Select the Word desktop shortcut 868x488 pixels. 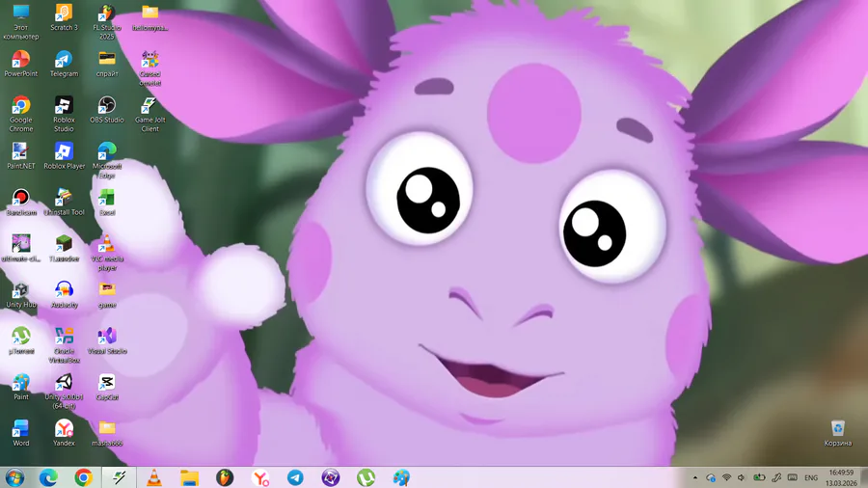point(21,433)
